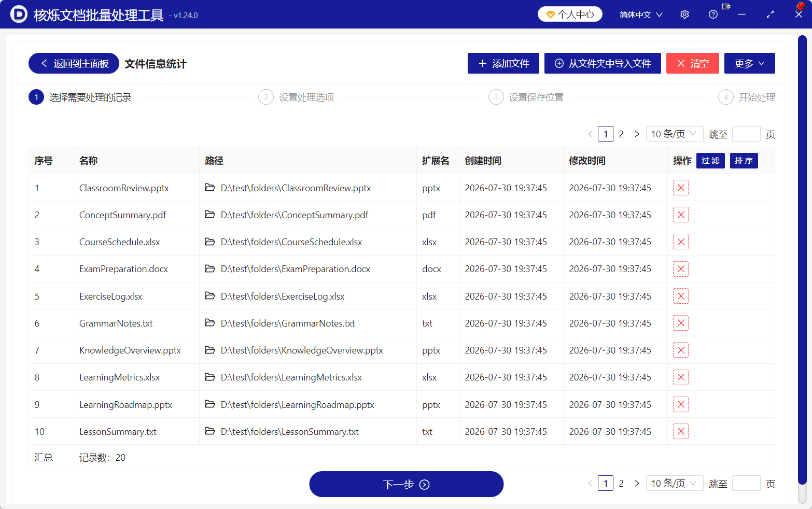The image size is (812, 509).
Task: Delete the GrammarNotes.txt record
Action: tap(680, 323)
